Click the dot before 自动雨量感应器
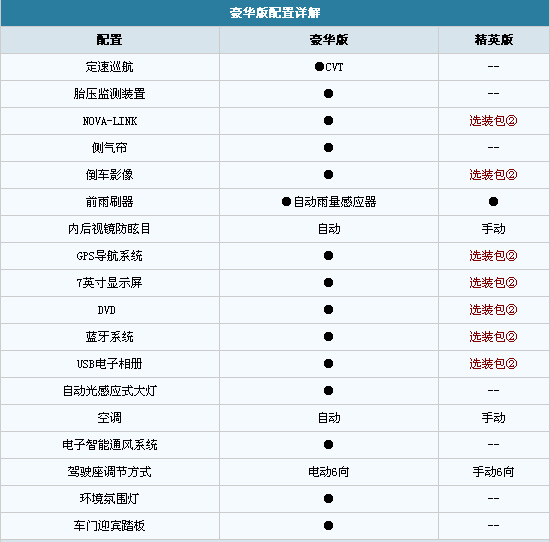The image size is (550, 542). (286, 202)
